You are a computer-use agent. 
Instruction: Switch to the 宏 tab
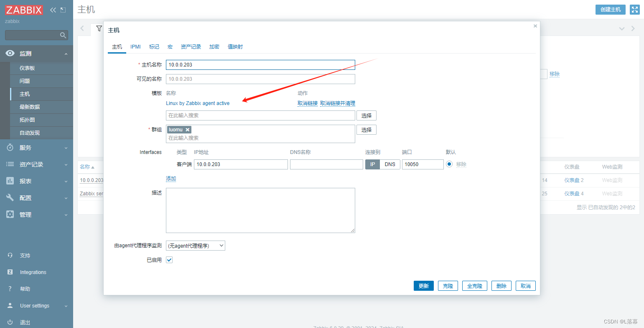170,46
